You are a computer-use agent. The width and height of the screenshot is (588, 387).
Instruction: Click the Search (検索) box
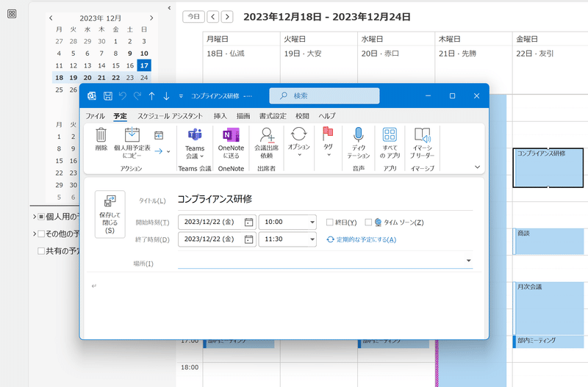[324, 96]
